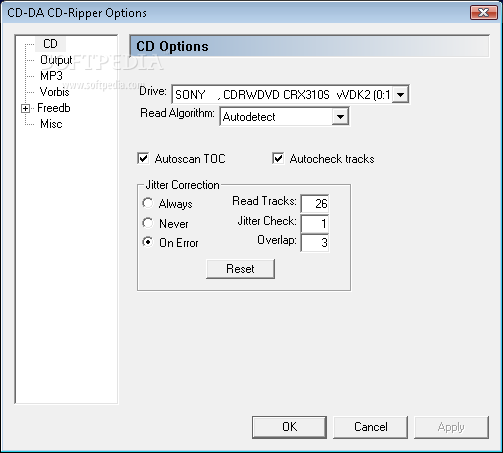Open the Vorbis options page
The image size is (503, 453).
pyautogui.click(x=55, y=92)
